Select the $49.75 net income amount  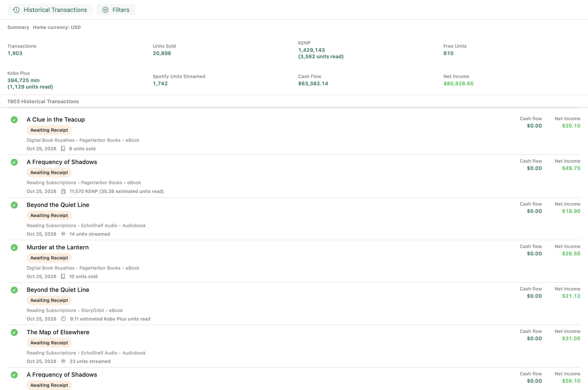tap(571, 168)
